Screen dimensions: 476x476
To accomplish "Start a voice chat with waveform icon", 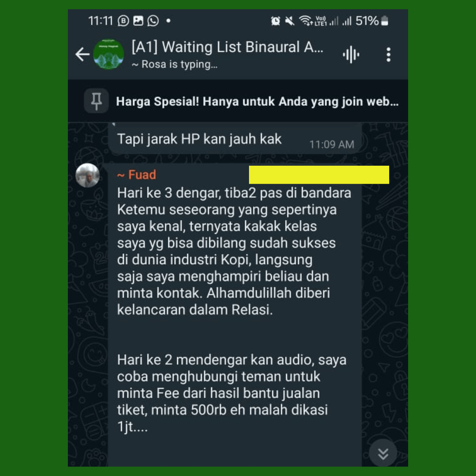I will pos(351,55).
